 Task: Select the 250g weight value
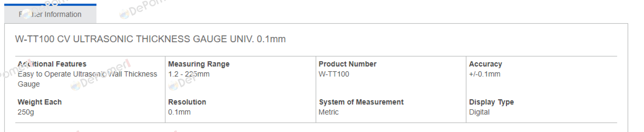coord(26,112)
